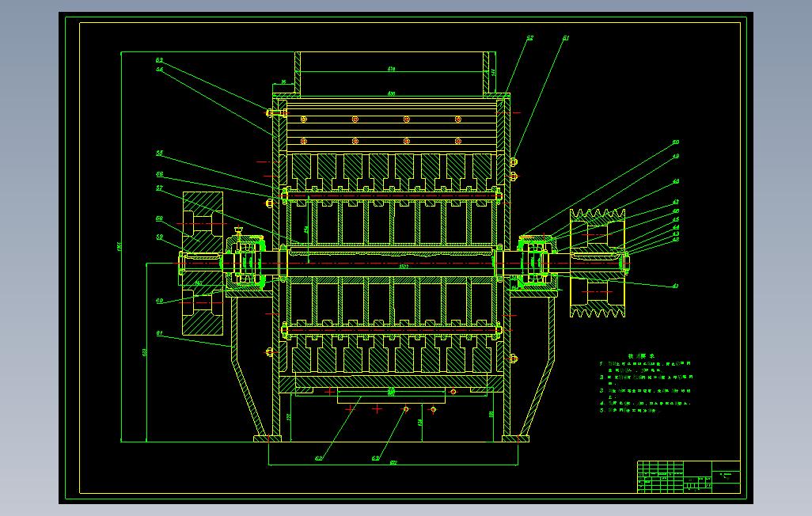Image resolution: width=812 pixels, height=516 pixels.
Task: Select the technical requirements notes text
Action: (646, 386)
